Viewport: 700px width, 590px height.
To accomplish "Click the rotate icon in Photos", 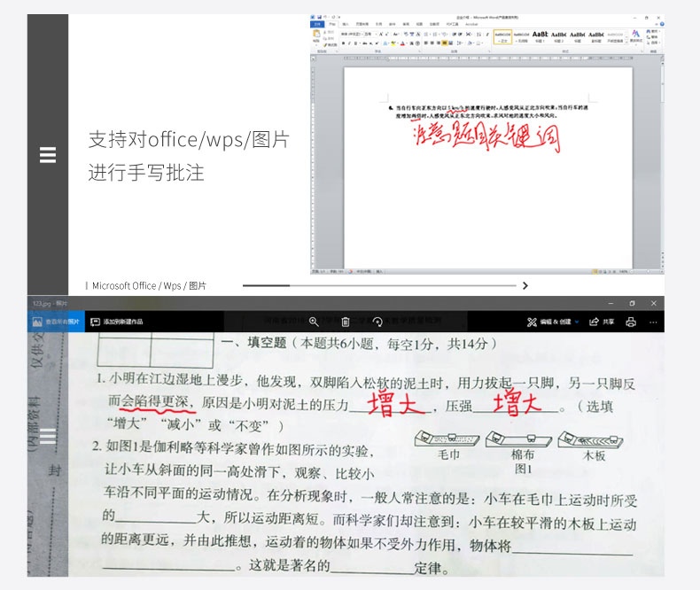I will (377, 322).
